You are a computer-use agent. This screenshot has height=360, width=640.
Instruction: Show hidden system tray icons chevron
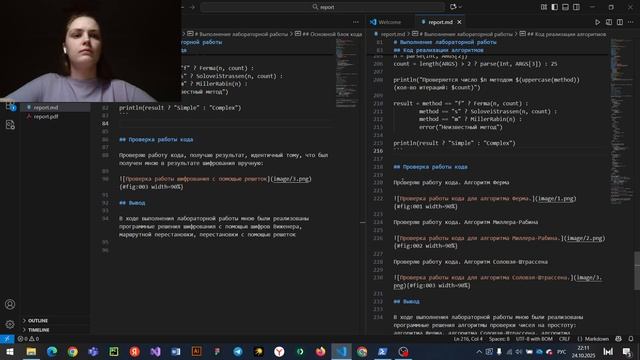[479, 351]
